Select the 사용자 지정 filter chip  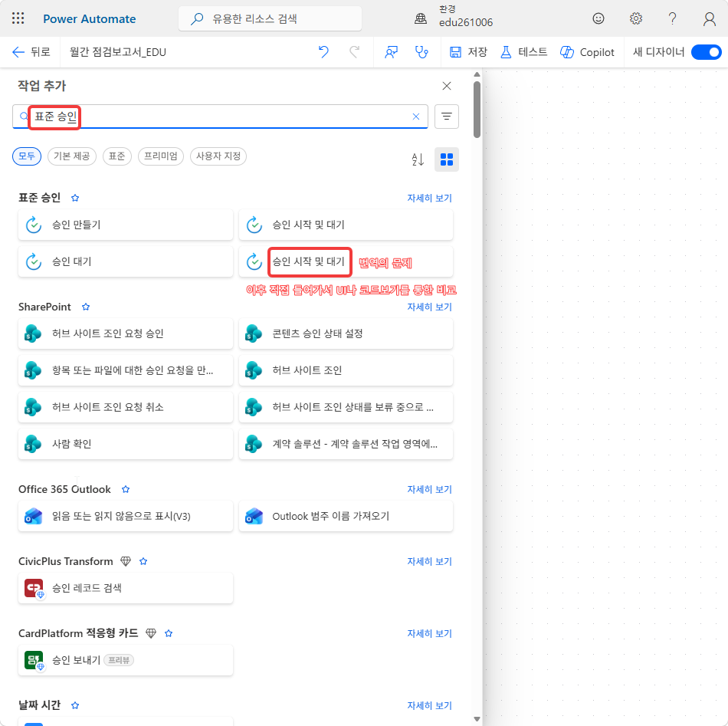tap(218, 156)
